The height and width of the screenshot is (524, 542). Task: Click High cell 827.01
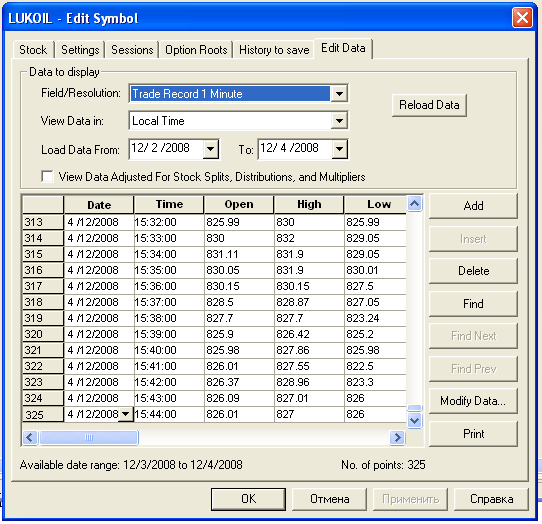[x=309, y=398]
